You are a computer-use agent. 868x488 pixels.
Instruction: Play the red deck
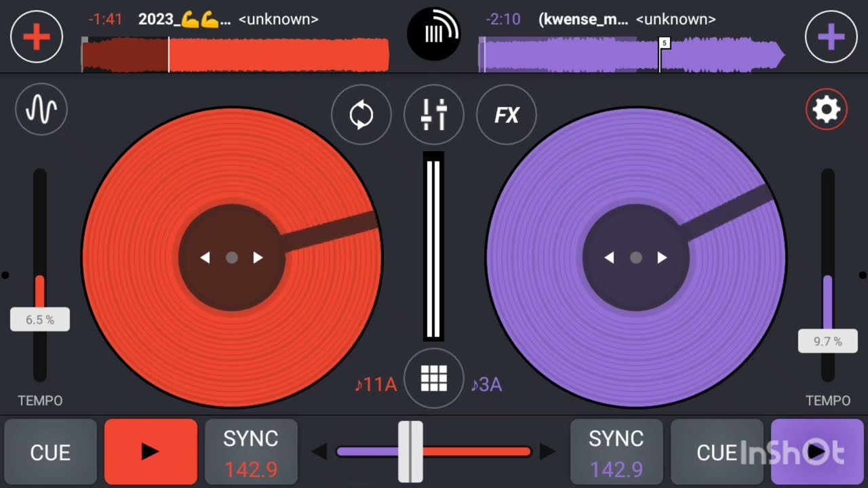[151, 451]
